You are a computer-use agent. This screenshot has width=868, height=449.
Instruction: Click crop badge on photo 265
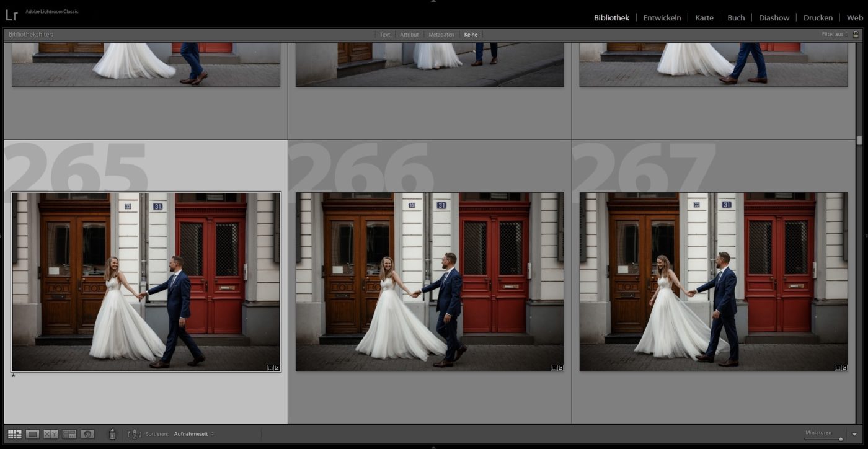[x=270, y=368]
